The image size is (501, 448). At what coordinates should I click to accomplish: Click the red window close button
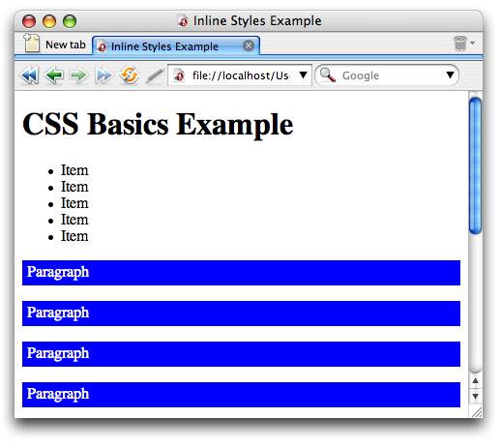pyautogui.click(x=29, y=21)
